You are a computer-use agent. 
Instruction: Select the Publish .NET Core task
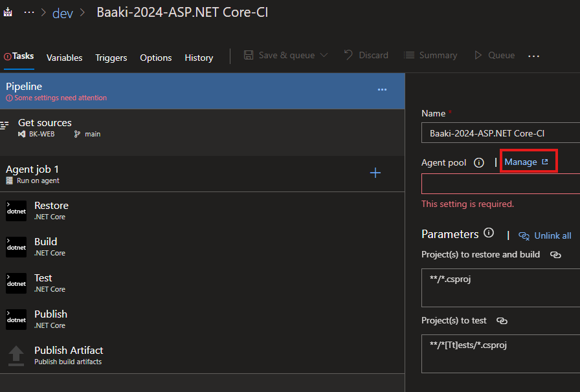click(203, 319)
